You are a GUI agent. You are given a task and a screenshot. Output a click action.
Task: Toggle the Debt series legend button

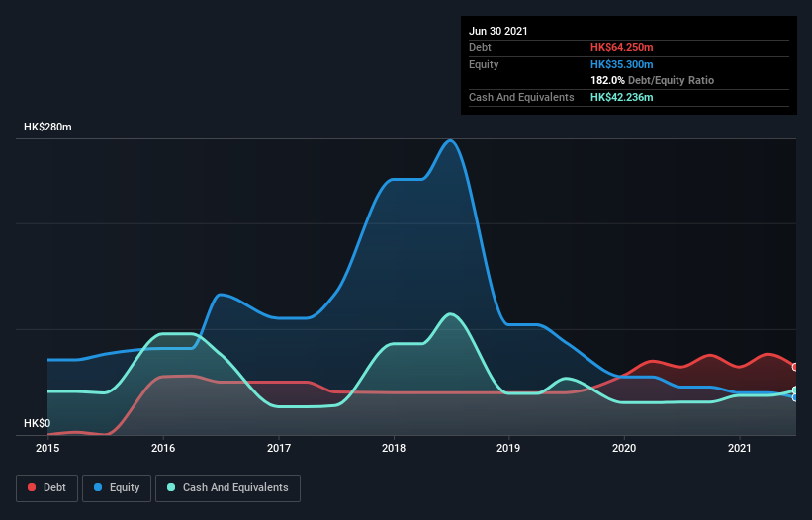(47, 488)
